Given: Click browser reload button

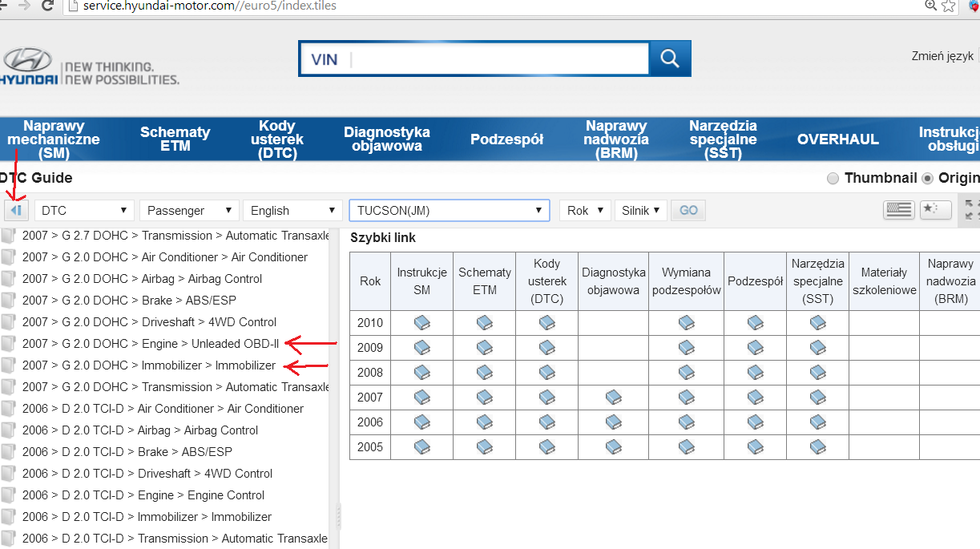Looking at the screenshot, I should pos(47,6).
